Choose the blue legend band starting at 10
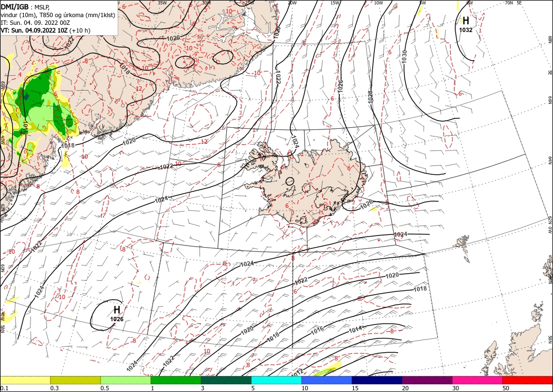Screen dimensions: 553x392 point(327,380)
